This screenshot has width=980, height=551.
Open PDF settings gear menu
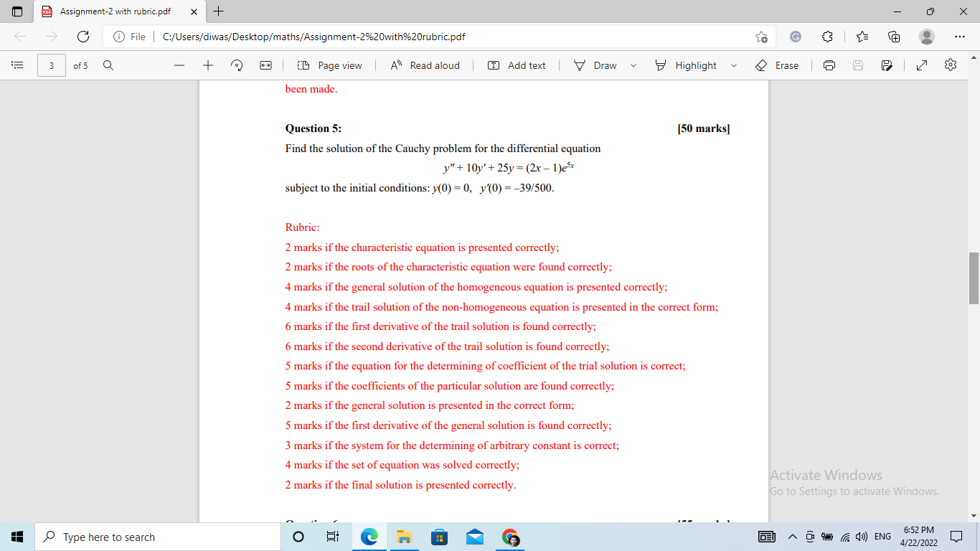(x=950, y=65)
